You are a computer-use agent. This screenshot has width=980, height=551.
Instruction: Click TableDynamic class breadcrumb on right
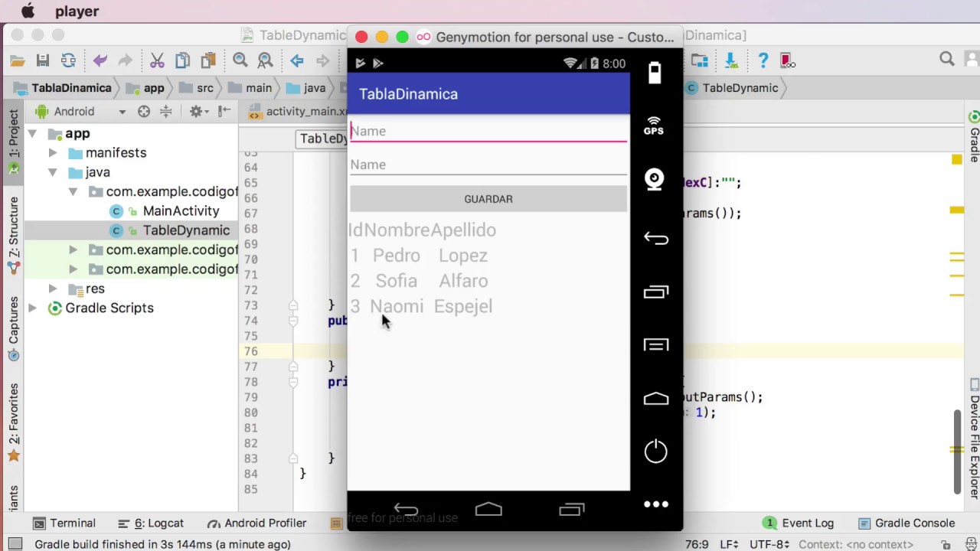(733, 88)
